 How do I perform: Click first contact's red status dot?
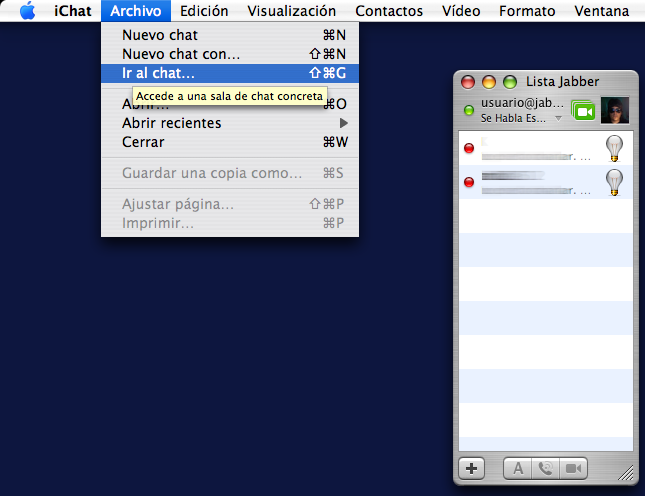[469, 148]
